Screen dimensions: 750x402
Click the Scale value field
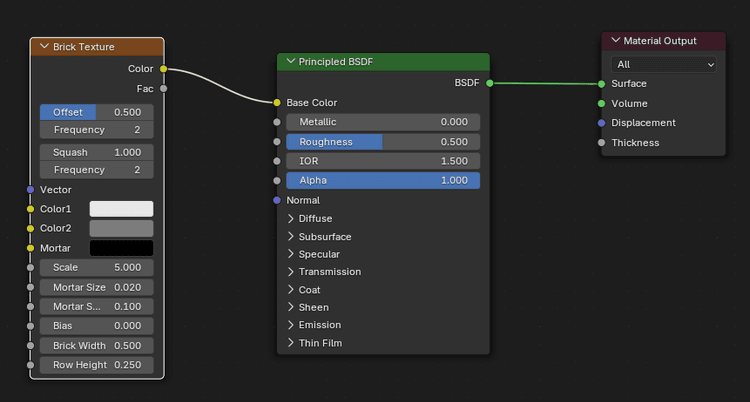[x=97, y=268]
